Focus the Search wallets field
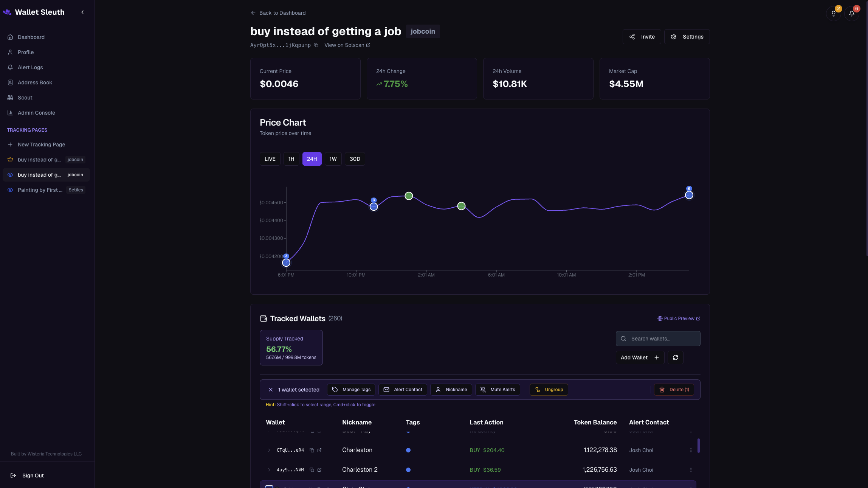Image resolution: width=868 pixels, height=488 pixels. [x=658, y=339]
